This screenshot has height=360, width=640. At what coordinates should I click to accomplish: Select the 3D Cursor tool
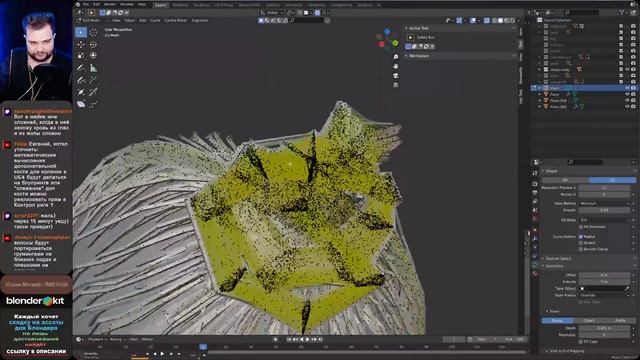[93, 32]
